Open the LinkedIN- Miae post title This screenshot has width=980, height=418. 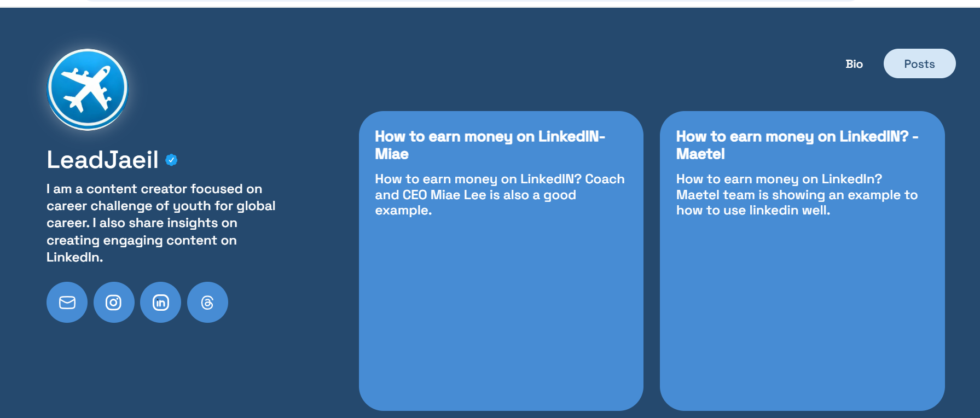coord(490,145)
